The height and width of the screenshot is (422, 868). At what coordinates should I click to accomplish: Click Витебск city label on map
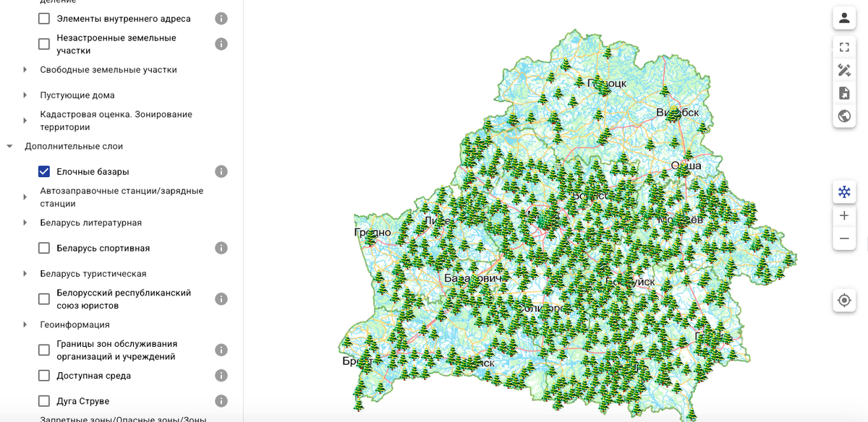678,113
